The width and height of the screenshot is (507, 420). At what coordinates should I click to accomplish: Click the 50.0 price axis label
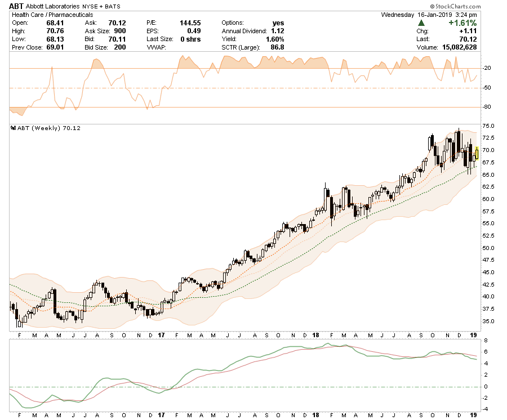pyautogui.click(x=488, y=248)
